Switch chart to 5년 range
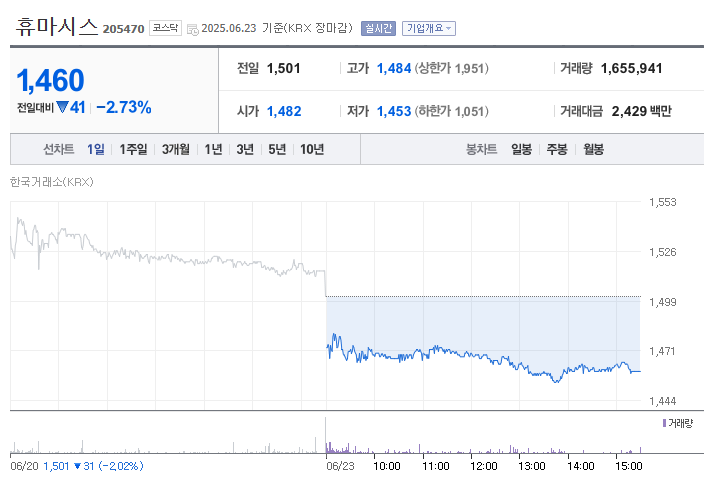Viewport: 704px width, 485px height. pos(277,149)
